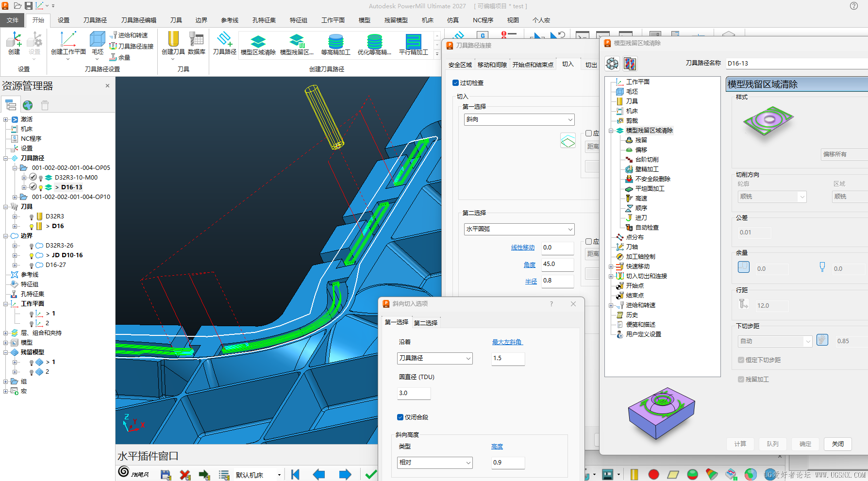Open the ramp height type (相对) dropdown

tap(435, 463)
